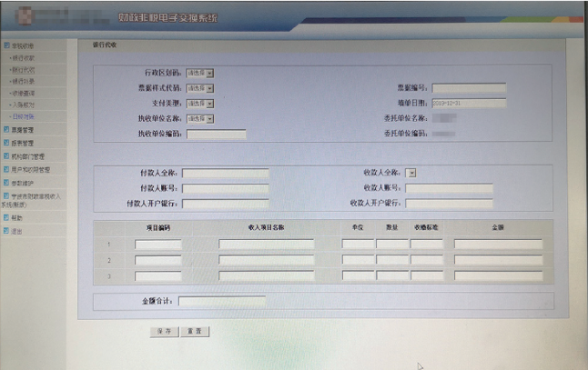Click the 参数维护 sidebar icon
The image size is (588, 370).
pyautogui.click(x=6, y=183)
